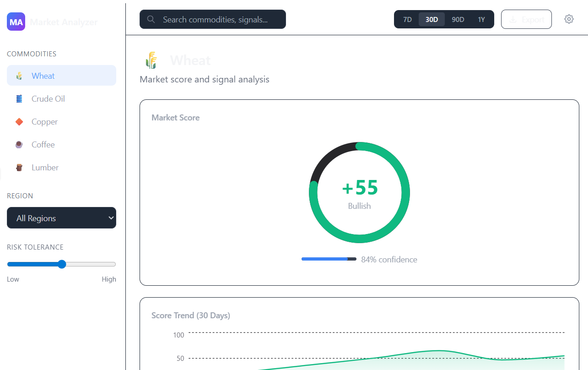This screenshot has height=370, width=588.
Task: Click the Export button
Action: click(x=526, y=20)
